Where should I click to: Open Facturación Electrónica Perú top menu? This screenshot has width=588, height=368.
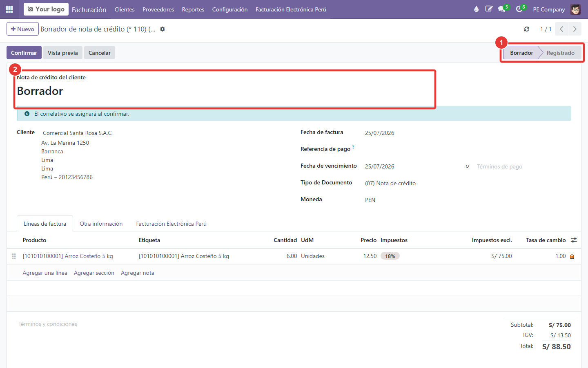click(291, 9)
